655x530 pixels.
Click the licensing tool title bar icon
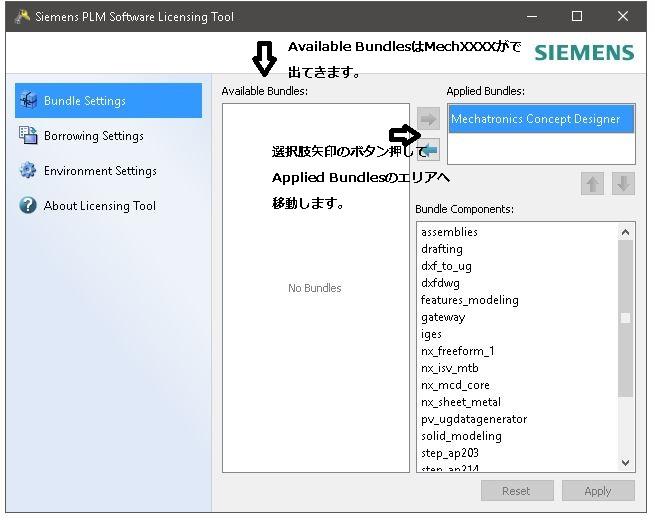[22, 17]
